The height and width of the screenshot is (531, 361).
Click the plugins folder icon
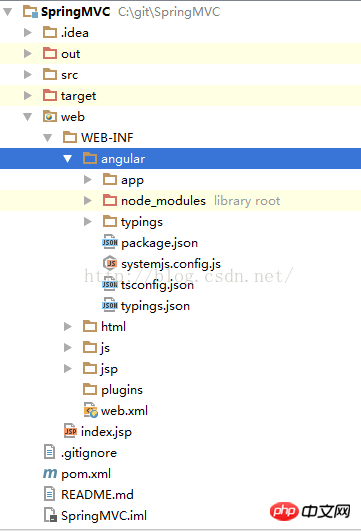90,389
